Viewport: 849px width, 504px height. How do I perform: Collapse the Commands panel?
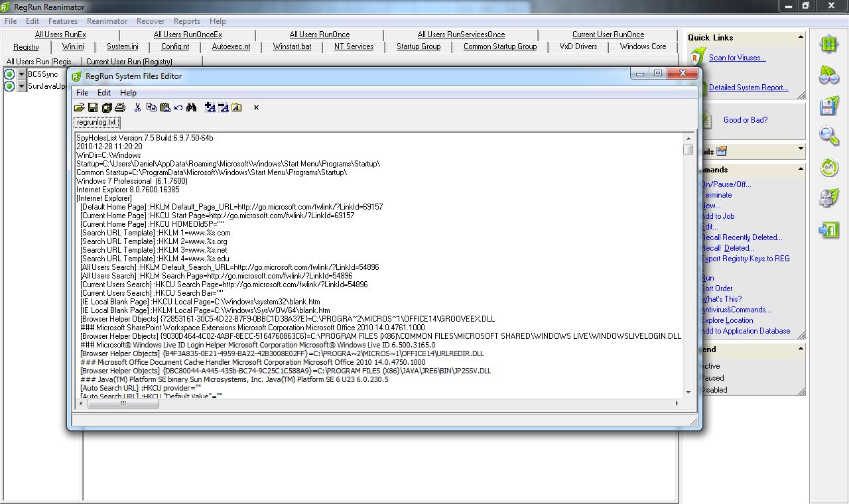(801, 170)
